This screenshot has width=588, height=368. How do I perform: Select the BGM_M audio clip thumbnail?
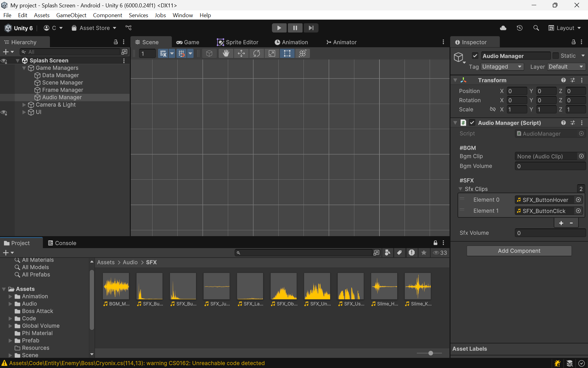[x=116, y=286]
